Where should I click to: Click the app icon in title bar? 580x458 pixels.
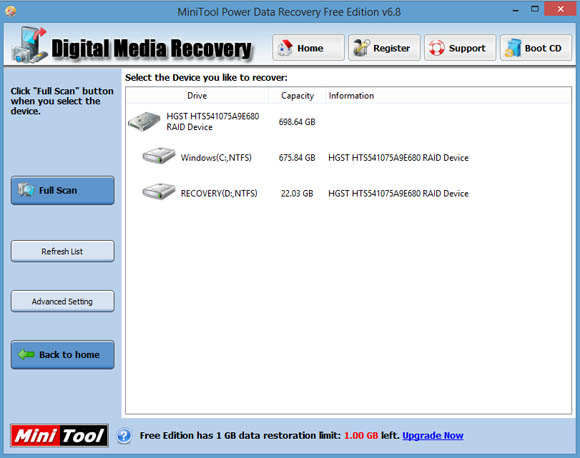tap(10, 11)
